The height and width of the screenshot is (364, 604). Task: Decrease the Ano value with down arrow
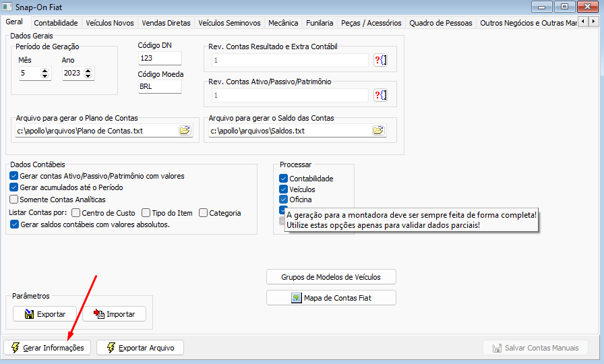pos(88,75)
